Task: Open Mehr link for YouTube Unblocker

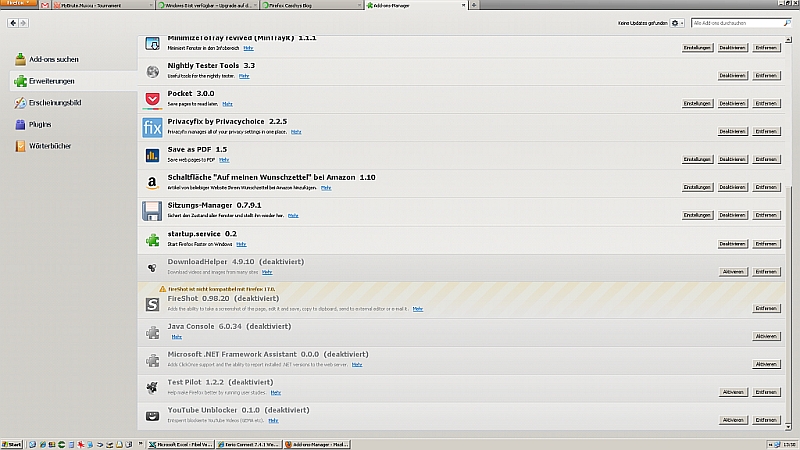Action: coord(273,421)
